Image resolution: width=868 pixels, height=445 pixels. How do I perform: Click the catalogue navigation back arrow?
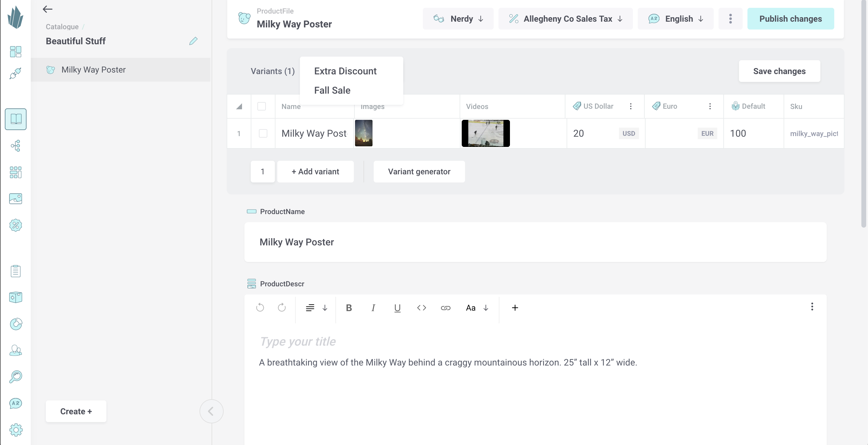pyautogui.click(x=48, y=9)
